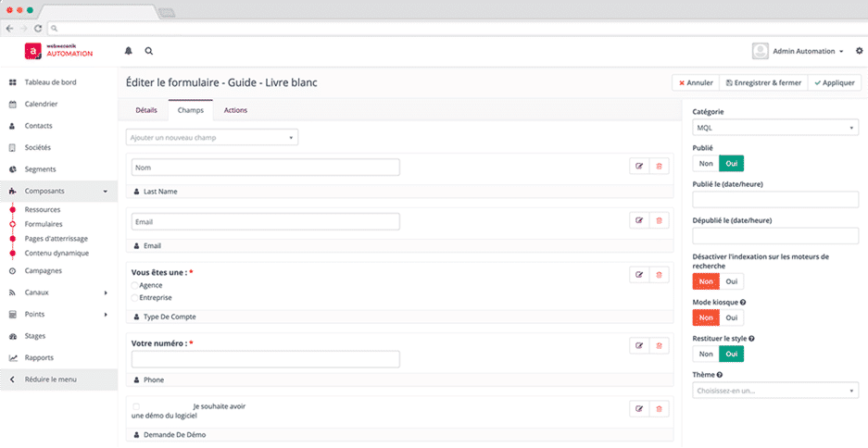This screenshot has width=868, height=448.
Task: Switch to the Détails tab
Action: click(146, 110)
